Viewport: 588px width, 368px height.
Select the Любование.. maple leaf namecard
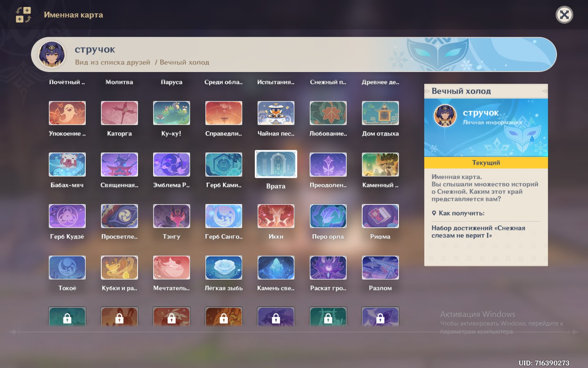pyautogui.click(x=328, y=113)
